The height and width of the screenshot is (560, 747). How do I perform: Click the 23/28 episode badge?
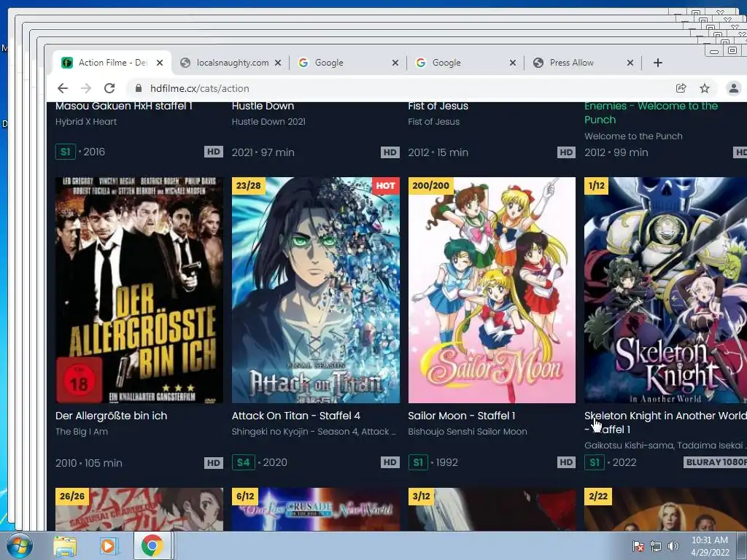(249, 186)
